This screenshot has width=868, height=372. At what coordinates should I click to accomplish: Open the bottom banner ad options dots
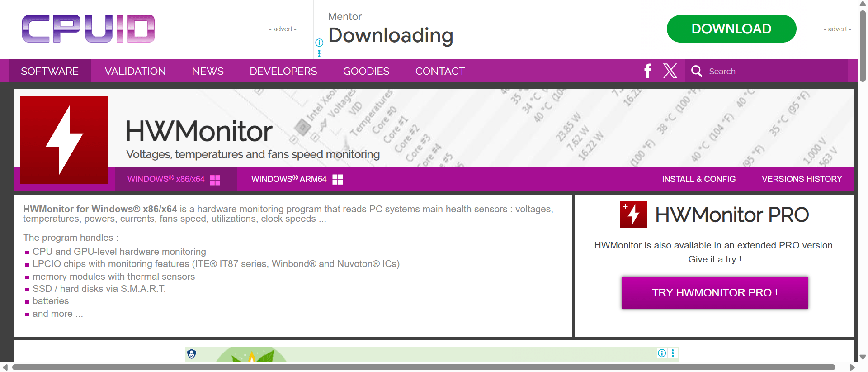pos(673,353)
